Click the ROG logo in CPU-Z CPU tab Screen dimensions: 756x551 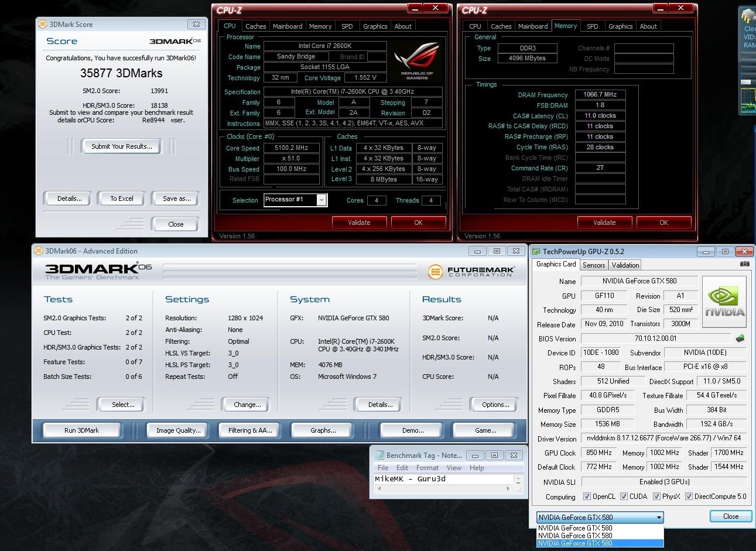(x=418, y=61)
